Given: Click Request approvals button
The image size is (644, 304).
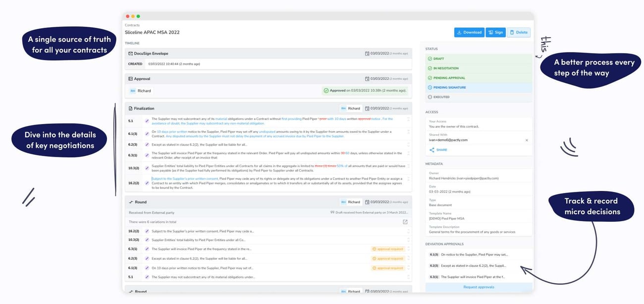Looking at the screenshot, I should tap(479, 287).
